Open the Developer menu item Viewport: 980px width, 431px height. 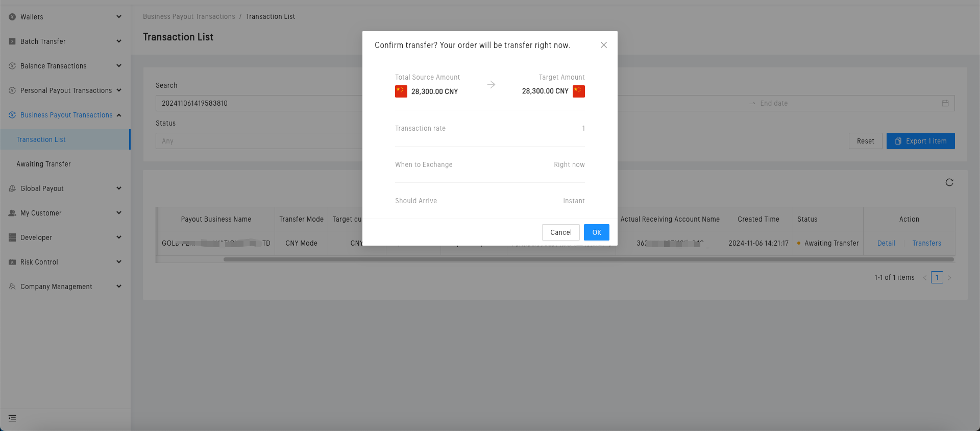[x=65, y=237]
